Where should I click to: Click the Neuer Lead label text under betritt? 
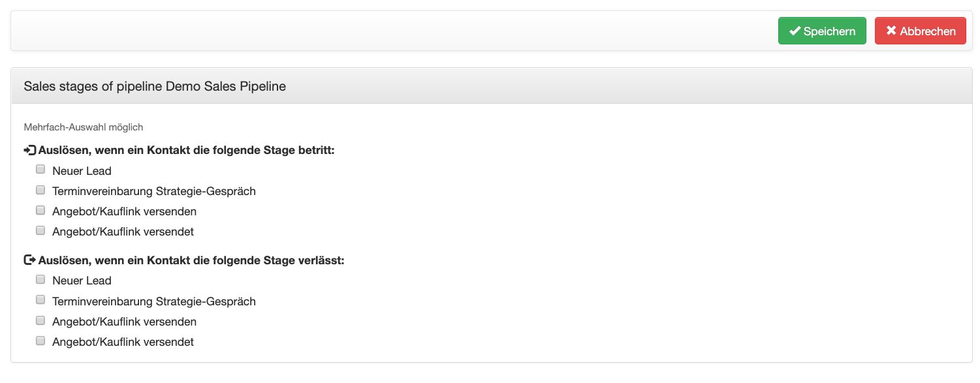(82, 171)
